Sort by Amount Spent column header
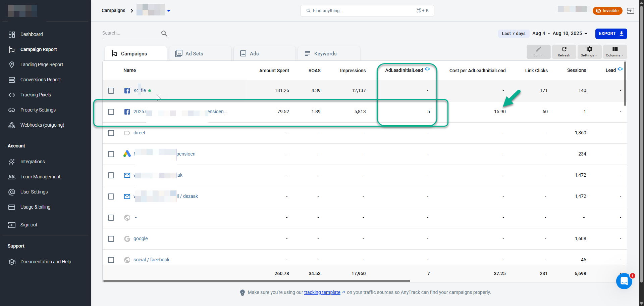644x306 pixels. (274, 71)
